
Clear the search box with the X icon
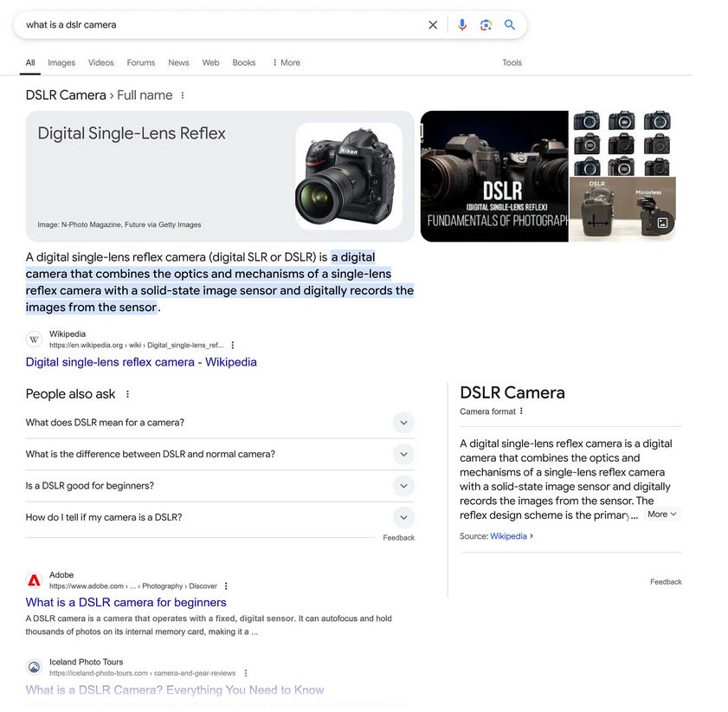pos(432,25)
